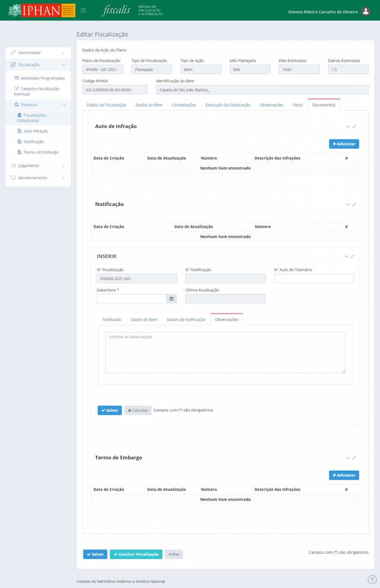Switch to the Fotos tab

tap(297, 105)
